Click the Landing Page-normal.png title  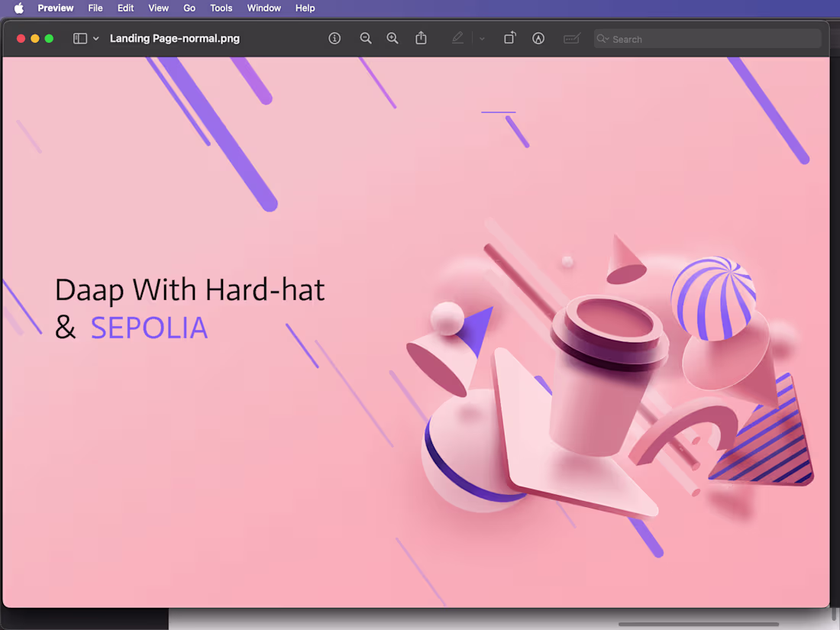174,38
